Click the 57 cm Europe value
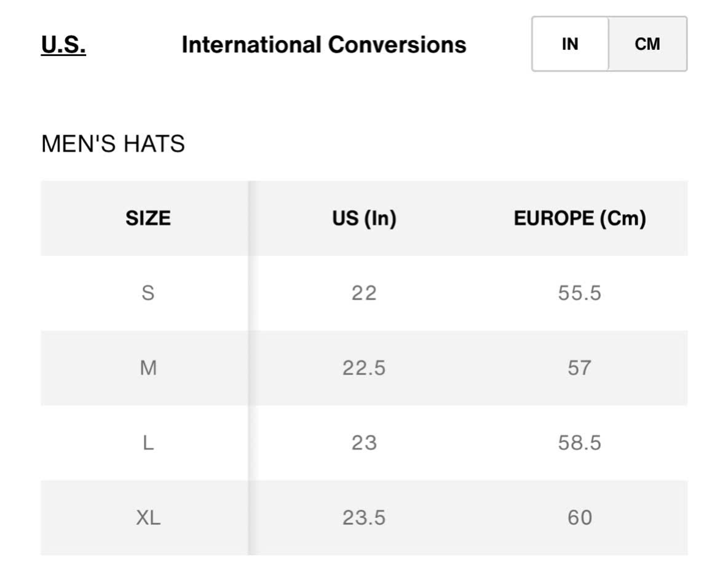The image size is (728, 583). 579,368
